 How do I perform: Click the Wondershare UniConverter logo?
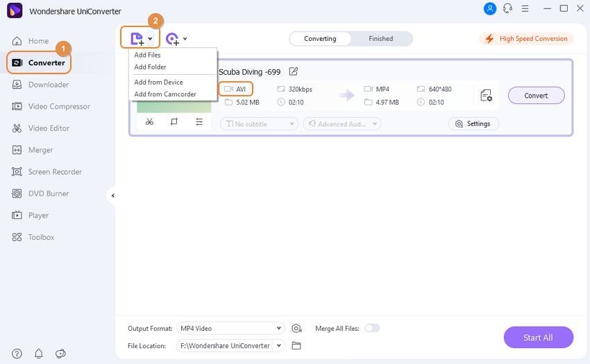pos(15,10)
